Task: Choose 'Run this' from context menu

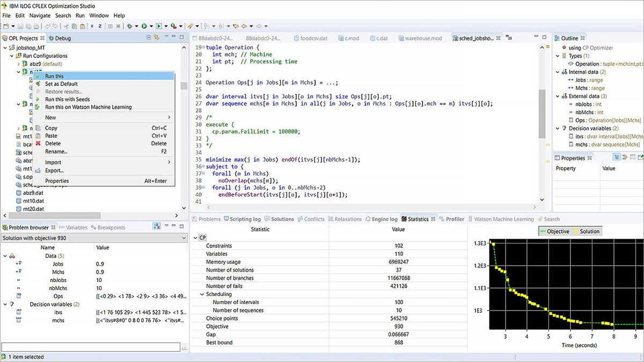Action: (x=54, y=76)
